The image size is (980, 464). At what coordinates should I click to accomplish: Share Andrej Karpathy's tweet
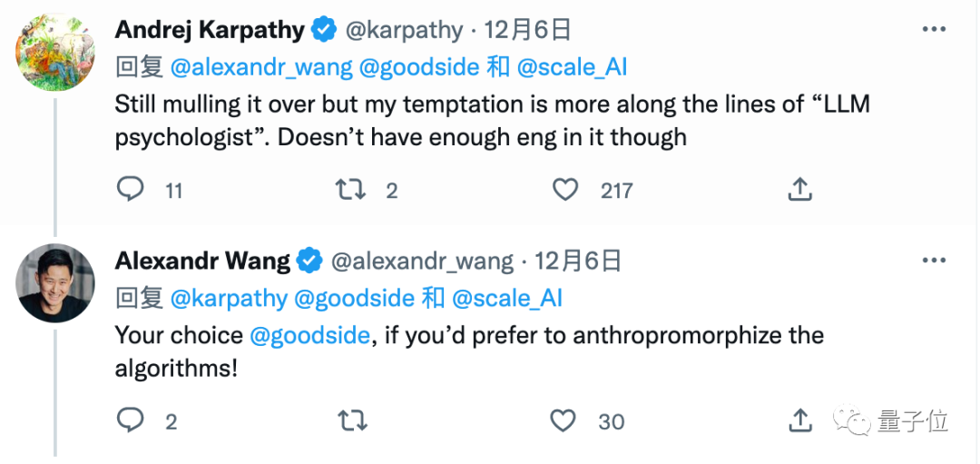coord(799,190)
